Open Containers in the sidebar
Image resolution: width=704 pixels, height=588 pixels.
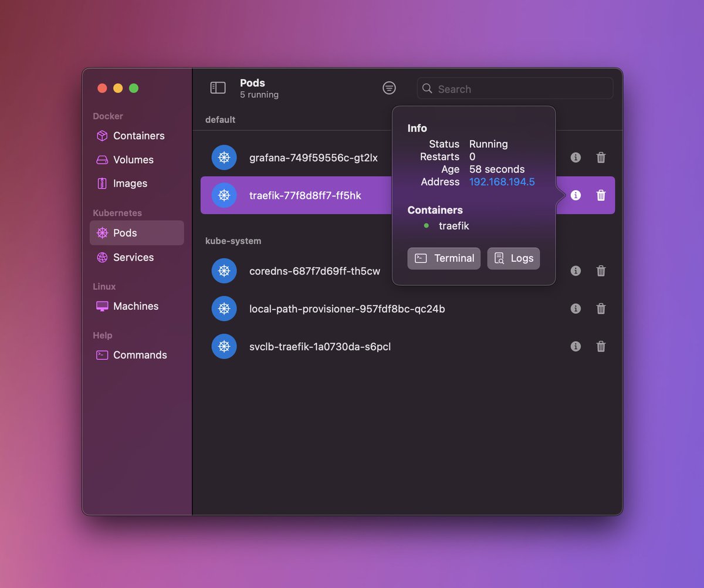pyautogui.click(x=137, y=136)
